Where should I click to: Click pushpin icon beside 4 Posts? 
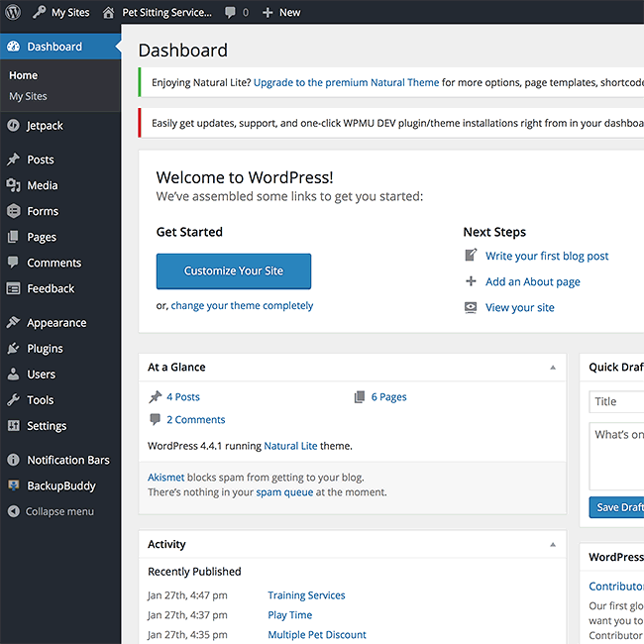[156, 396]
